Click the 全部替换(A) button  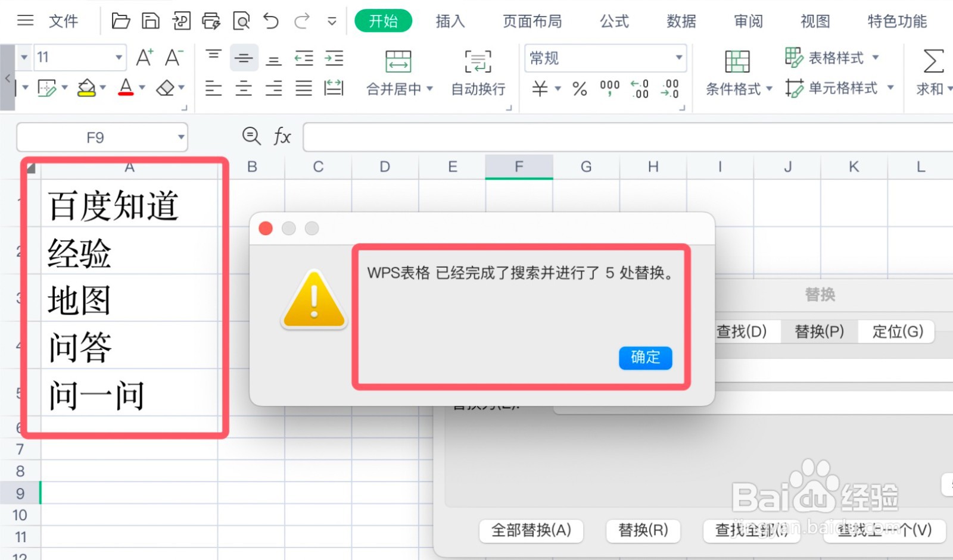(531, 530)
